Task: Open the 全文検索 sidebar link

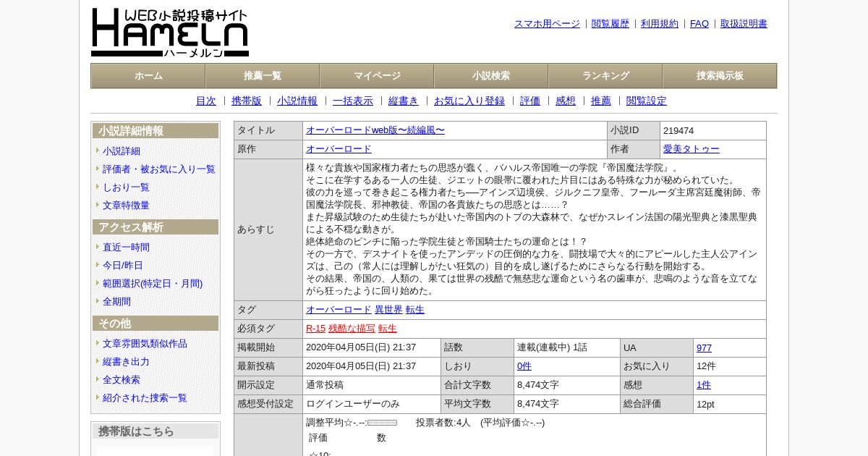Action: pyautogui.click(x=122, y=380)
